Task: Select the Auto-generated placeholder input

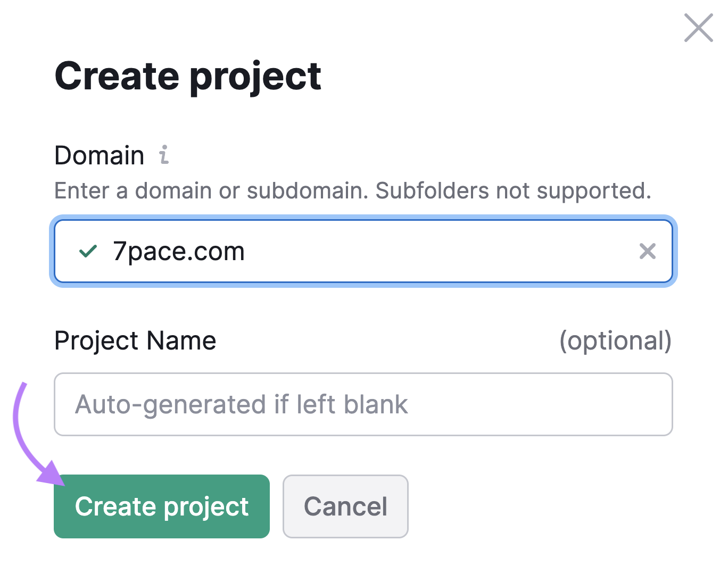Action: pos(363,404)
